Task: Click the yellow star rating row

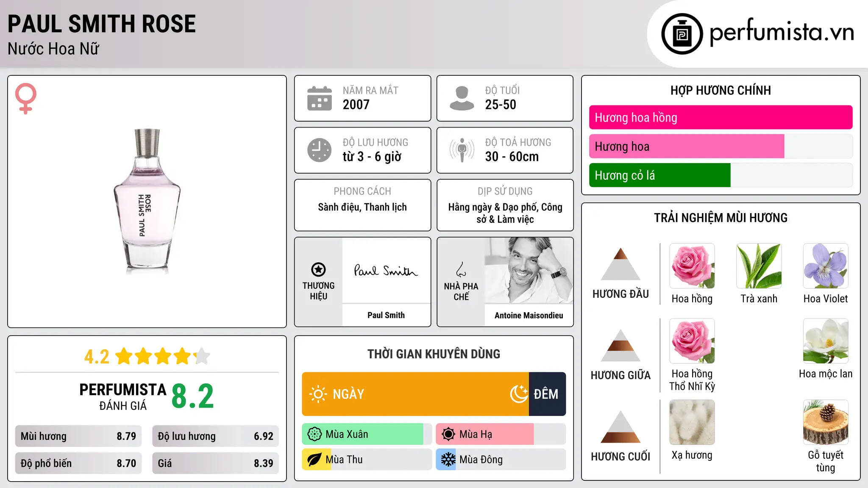Action: pos(163,356)
